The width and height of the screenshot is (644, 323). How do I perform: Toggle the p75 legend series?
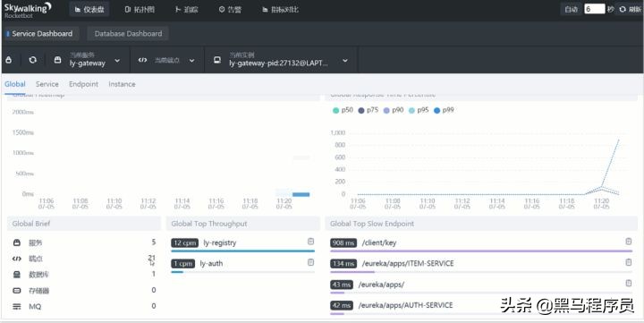point(368,110)
